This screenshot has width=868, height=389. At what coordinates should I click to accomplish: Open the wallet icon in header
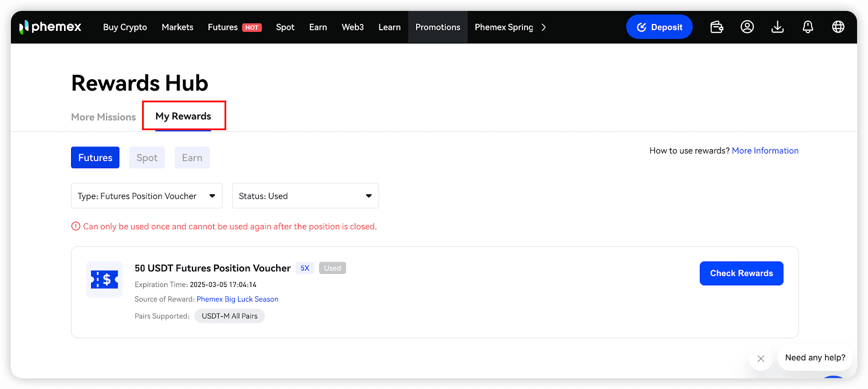pyautogui.click(x=717, y=27)
